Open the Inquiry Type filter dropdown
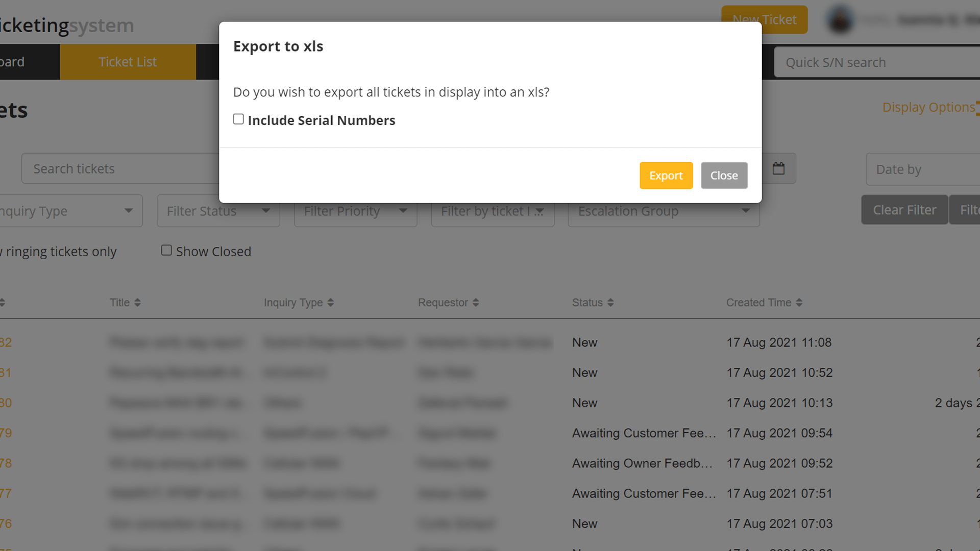 70,211
